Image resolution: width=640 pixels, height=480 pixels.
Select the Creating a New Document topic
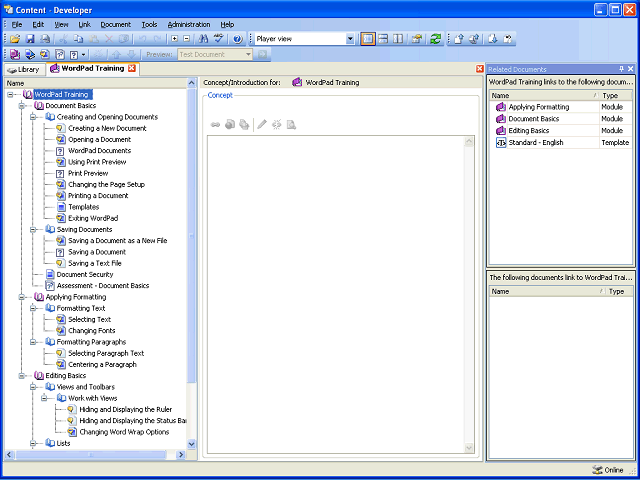(107, 128)
